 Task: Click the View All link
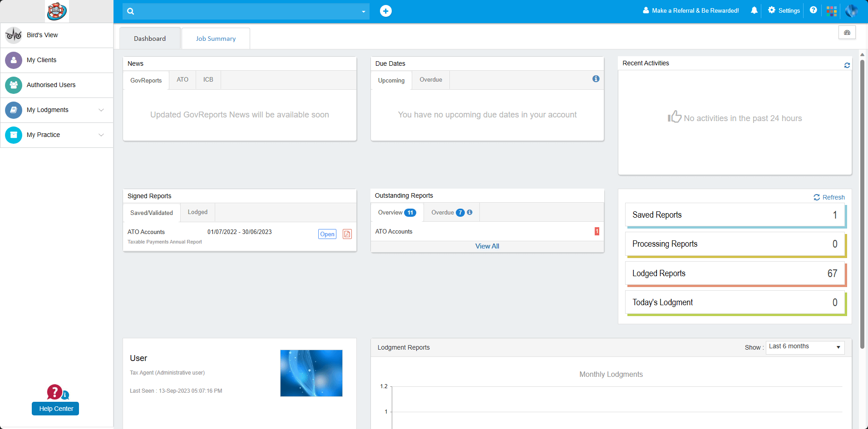click(487, 246)
